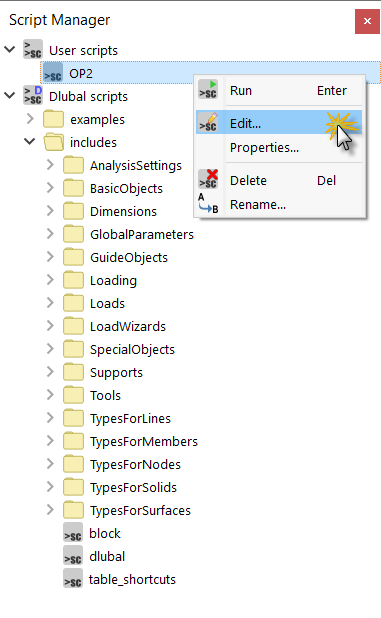
Task: Click the Run script icon in context menu
Action: click(x=208, y=89)
